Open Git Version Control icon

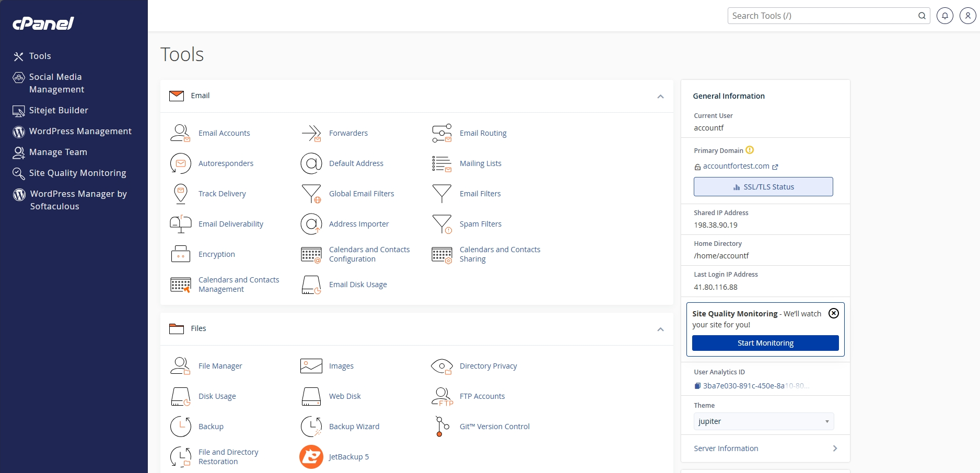pos(442,427)
